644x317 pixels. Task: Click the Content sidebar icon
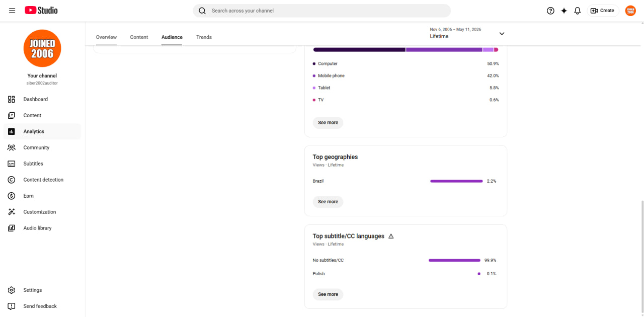(x=12, y=115)
